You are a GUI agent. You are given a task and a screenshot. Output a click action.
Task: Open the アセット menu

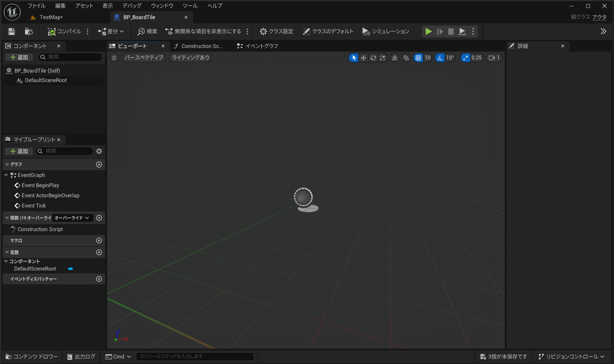click(84, 6)
